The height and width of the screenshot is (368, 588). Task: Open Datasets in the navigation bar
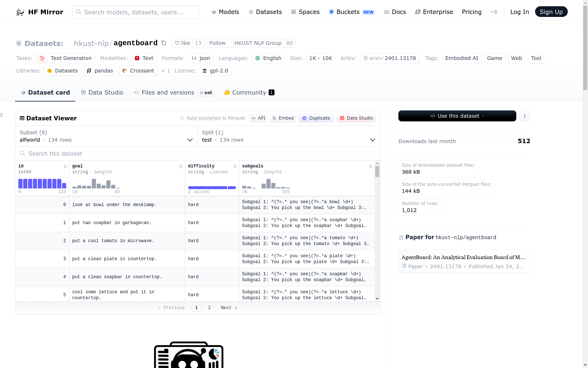pos(265,12)
